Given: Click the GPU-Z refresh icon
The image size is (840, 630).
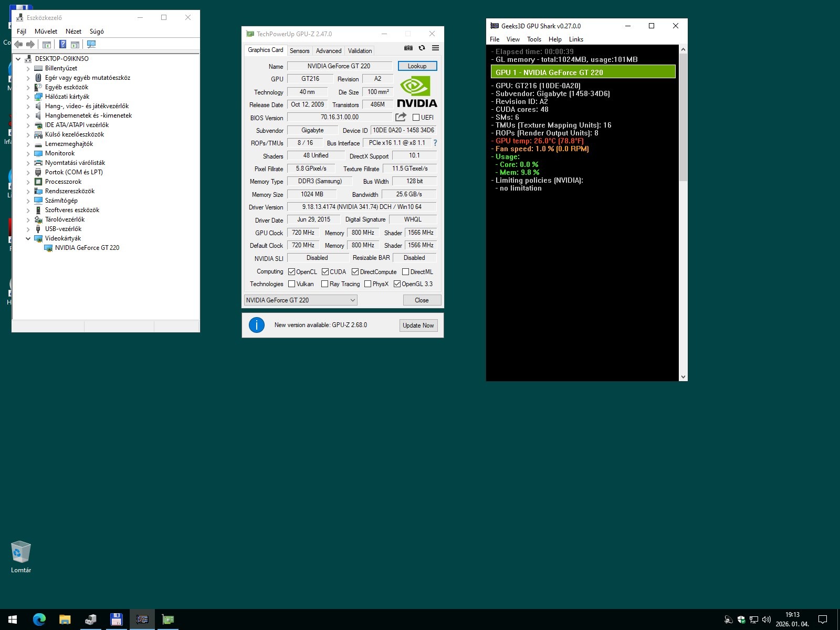Looking at the screenshot, I should tap(422, 48).
